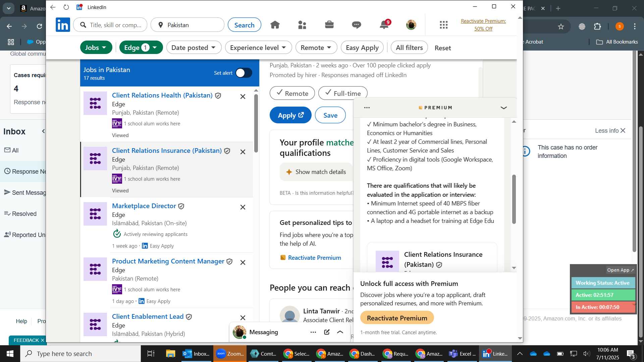
Task: Open profile avatar Me menu in navbar
Action: pyautogui.click(x=411, y=25)
